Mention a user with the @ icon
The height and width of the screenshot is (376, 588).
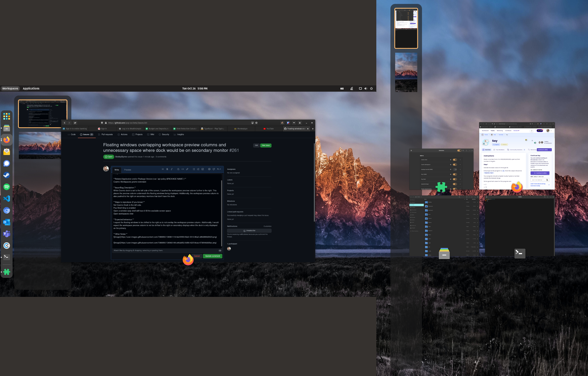point(209,169)
